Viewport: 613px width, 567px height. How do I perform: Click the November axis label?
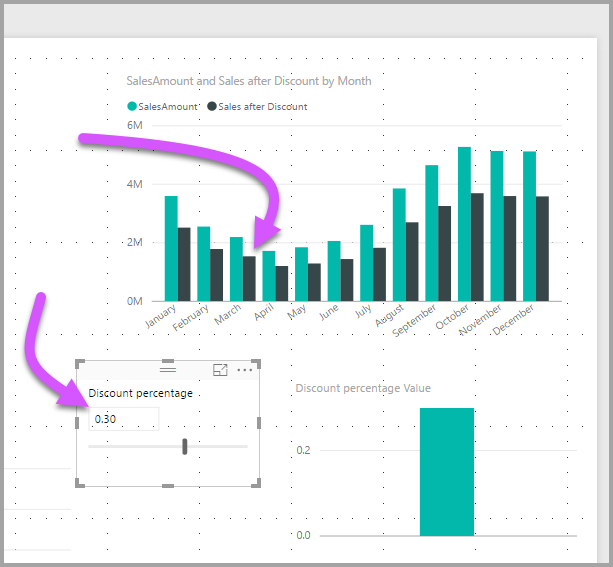[x=480, y=320]
